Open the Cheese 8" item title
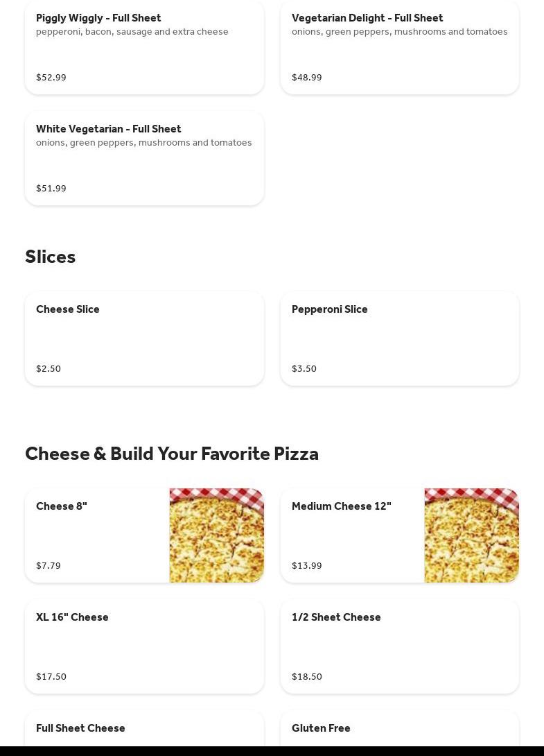Screen dimensions: 544x756 (x=62, y=506)
